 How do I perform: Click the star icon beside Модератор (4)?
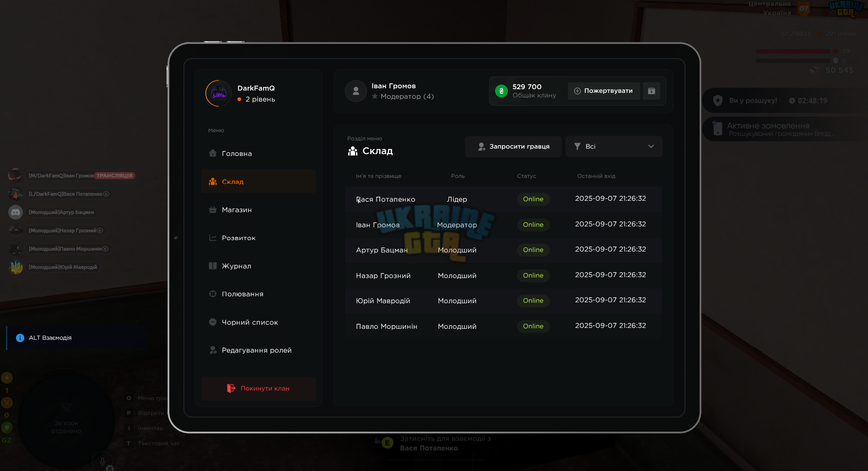375,96
